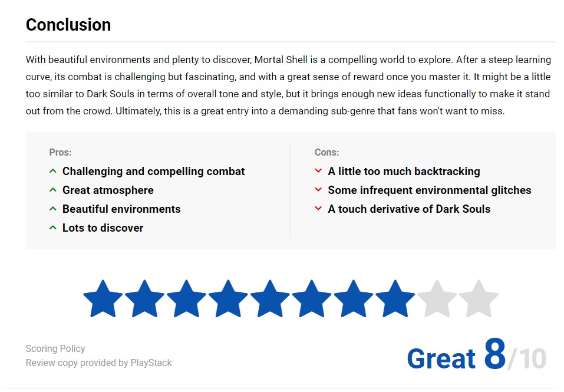Click green chevron beside Challenging and compelling combat
This screenshot has width=564, height=392.
pos(53,172)
